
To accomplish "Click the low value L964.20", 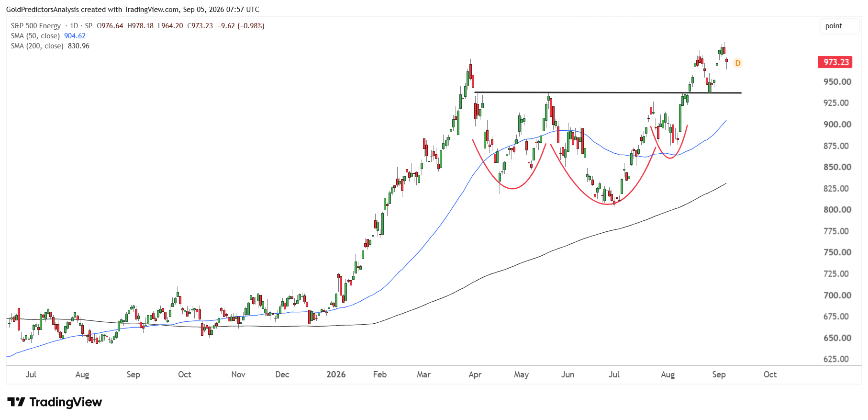I will pos(170,26).
